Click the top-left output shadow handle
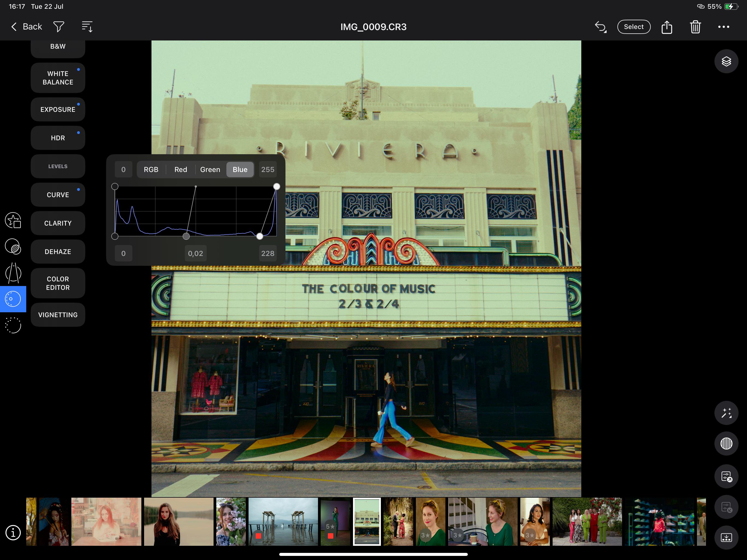The width and height of the screenshot is (747, 560). 115,186
